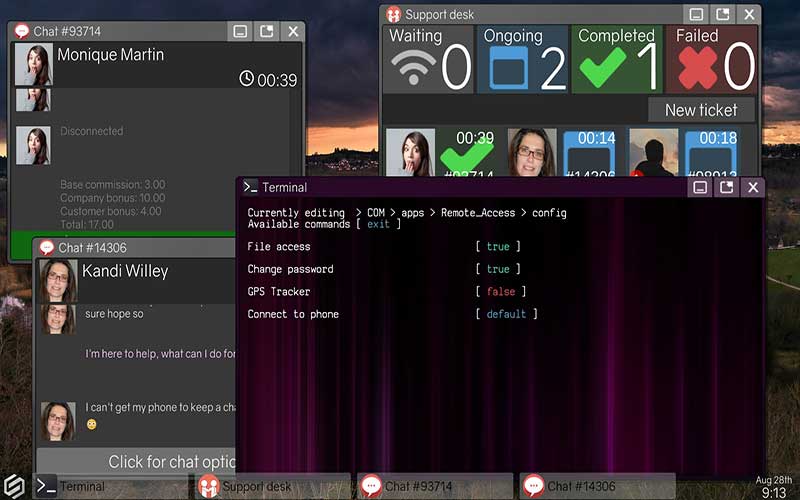
Task: Change the Connect to phone default value
Action: coord(506,314)
